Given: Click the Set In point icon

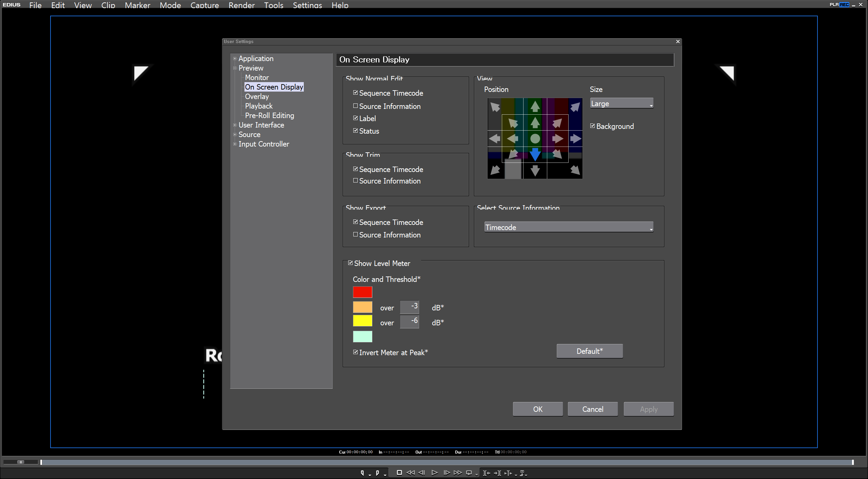Looking at the screenshot, I should pyautogui.click(x=362, y=473).
